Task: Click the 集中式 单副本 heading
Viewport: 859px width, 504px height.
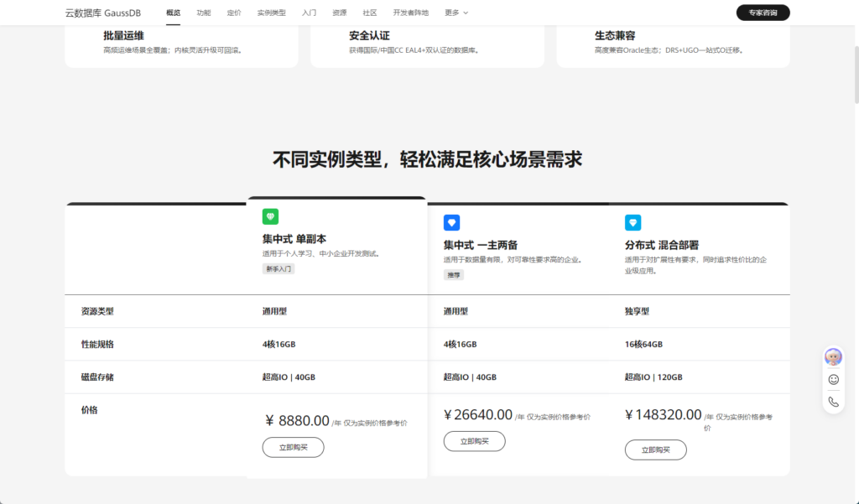Action: tap(294, 239)
